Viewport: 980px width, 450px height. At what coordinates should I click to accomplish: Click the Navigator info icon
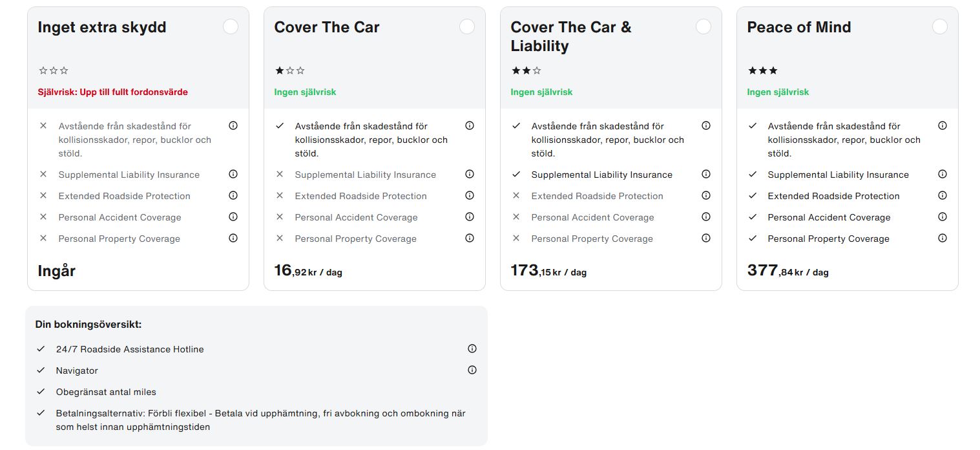point(472,370)
